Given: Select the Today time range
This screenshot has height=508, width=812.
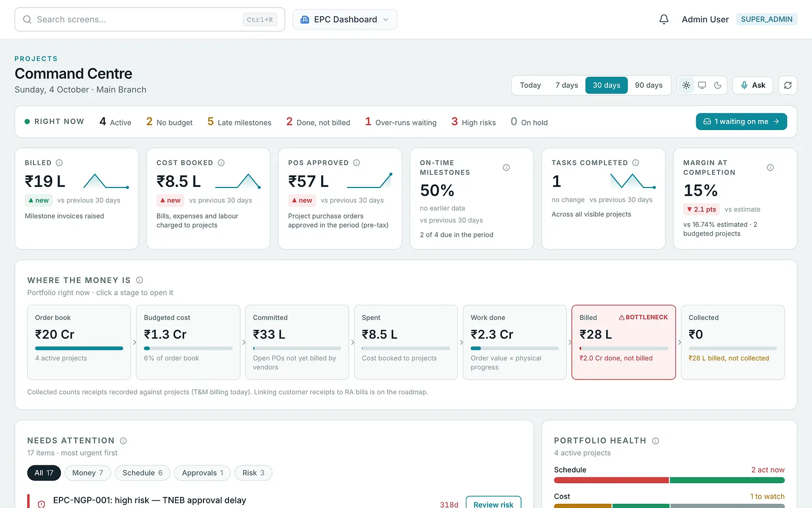Looking at the screenshot, I should pos(530,85).
